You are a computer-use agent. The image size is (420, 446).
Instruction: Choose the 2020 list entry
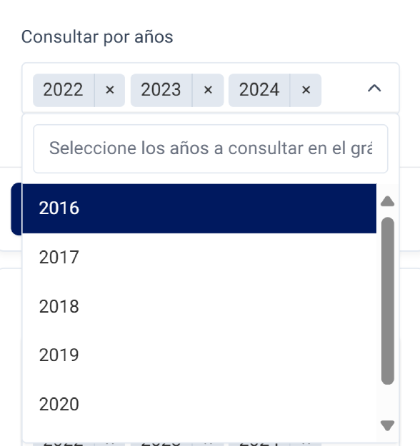199,404
